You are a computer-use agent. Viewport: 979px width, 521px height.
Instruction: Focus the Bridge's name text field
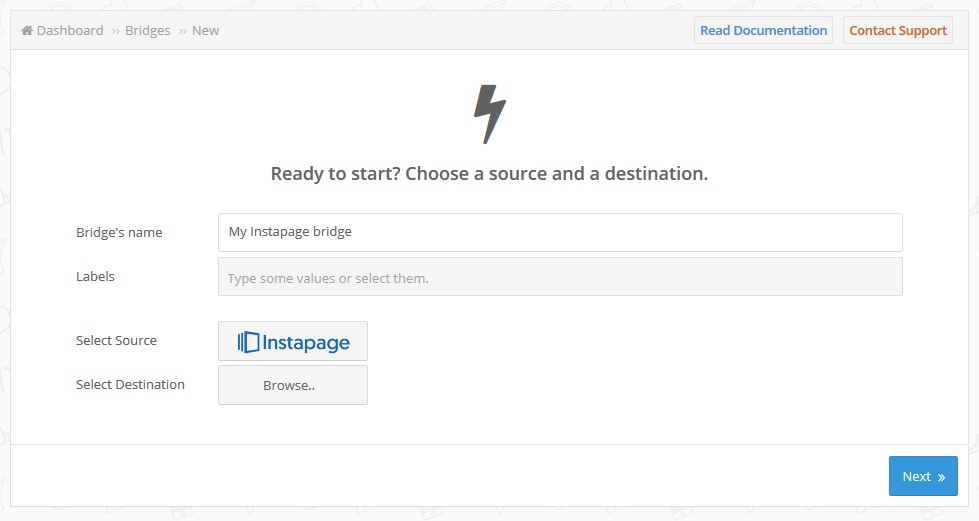560,232
